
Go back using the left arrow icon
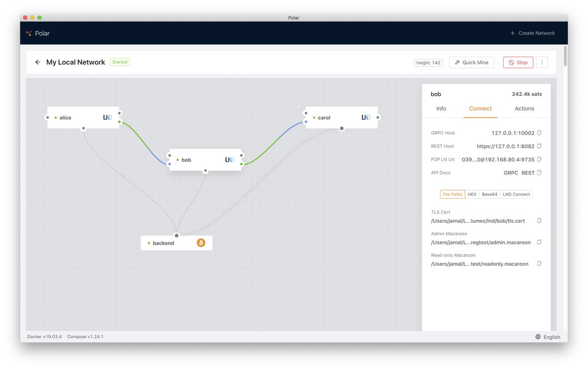tap(38, 62)
